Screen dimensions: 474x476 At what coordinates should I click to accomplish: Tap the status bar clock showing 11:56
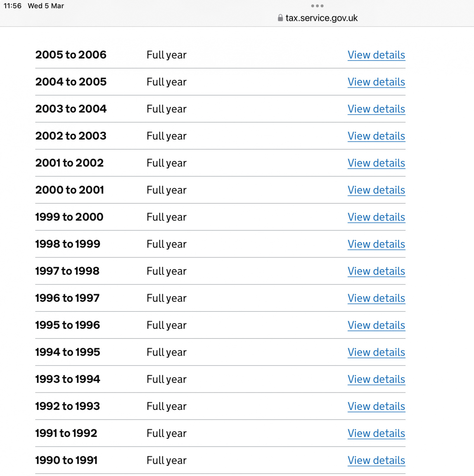click(12, 6)
